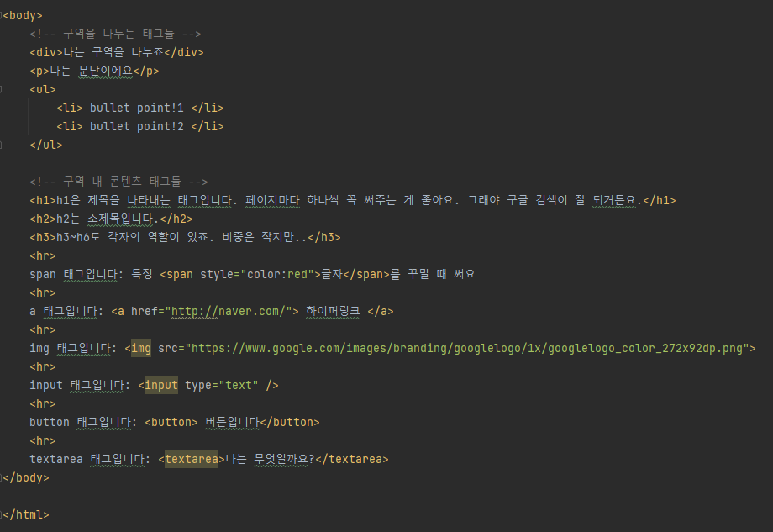Click the h1 text '페이지마다'
The width and height of the screenshot is (773, 532).
272,201
